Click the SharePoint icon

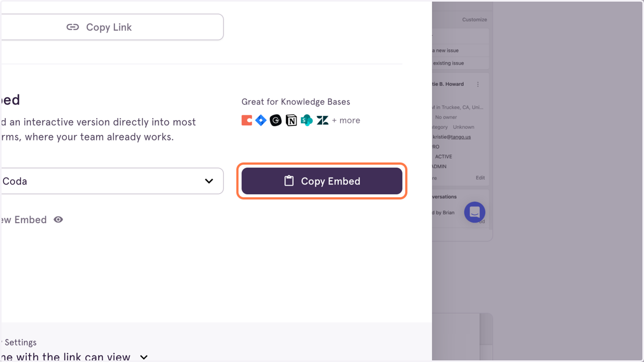pos(306,120)
